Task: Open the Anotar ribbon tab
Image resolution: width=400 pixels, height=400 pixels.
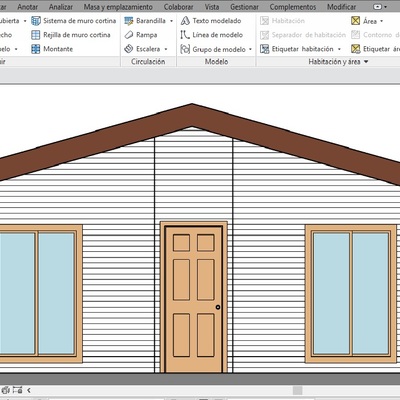Action: [x=27, y=7]
